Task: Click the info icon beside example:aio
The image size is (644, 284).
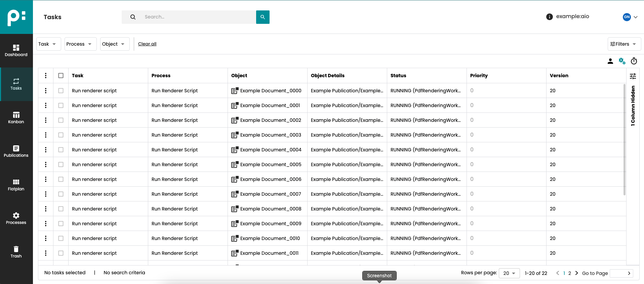Action: [x=549, y=17]
